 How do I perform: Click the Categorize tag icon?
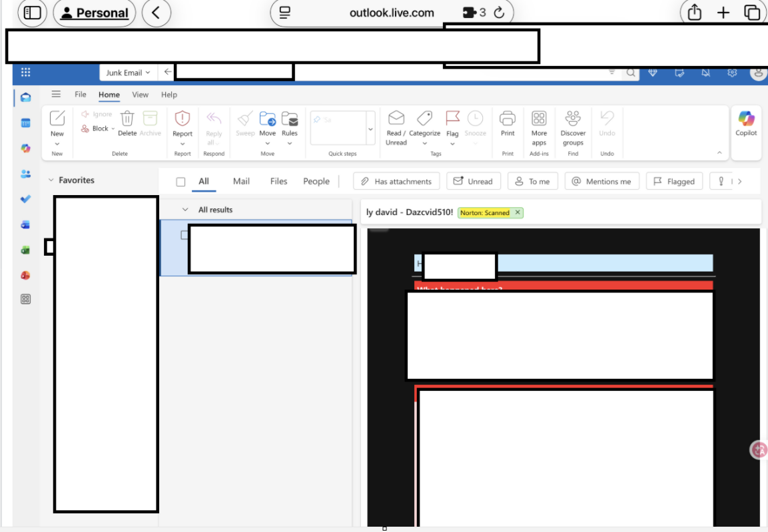[x=424, y=119]
